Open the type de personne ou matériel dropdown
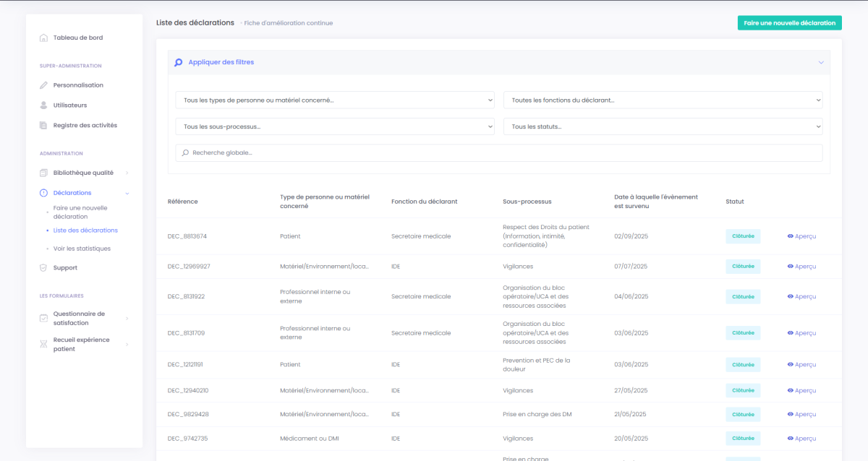 coord(334,100)
